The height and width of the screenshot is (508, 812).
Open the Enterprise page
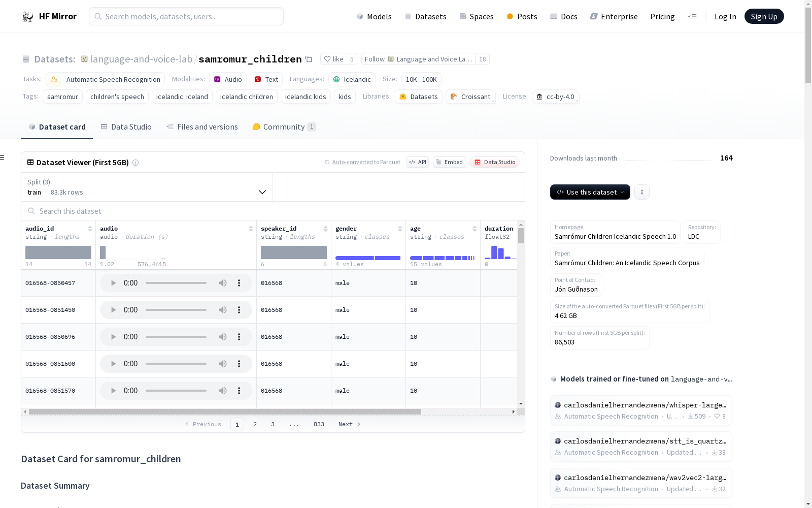tap(614, 16)
